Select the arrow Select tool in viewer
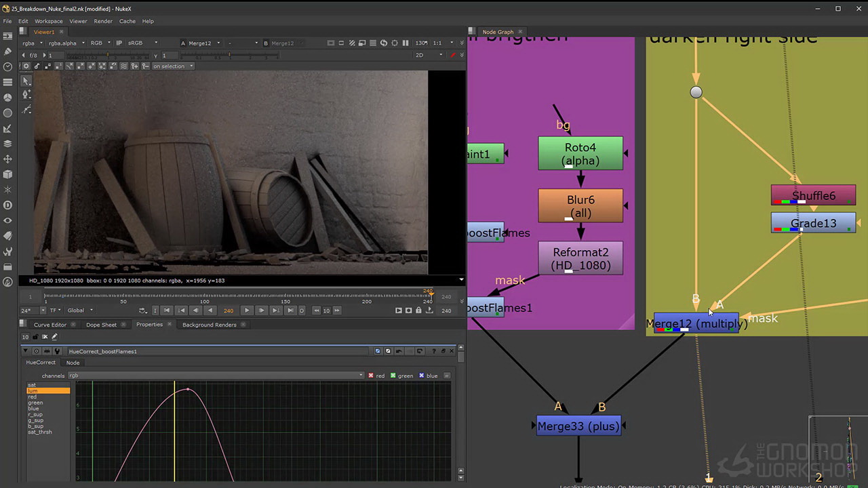The height and width of the screenshot is (488, 868). (26, 81)
